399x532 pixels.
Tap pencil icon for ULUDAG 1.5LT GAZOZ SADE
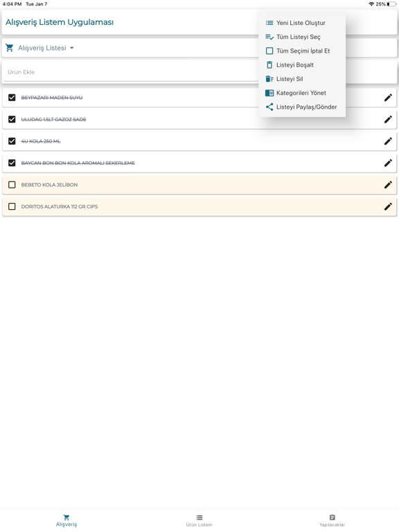pos(388,119)
